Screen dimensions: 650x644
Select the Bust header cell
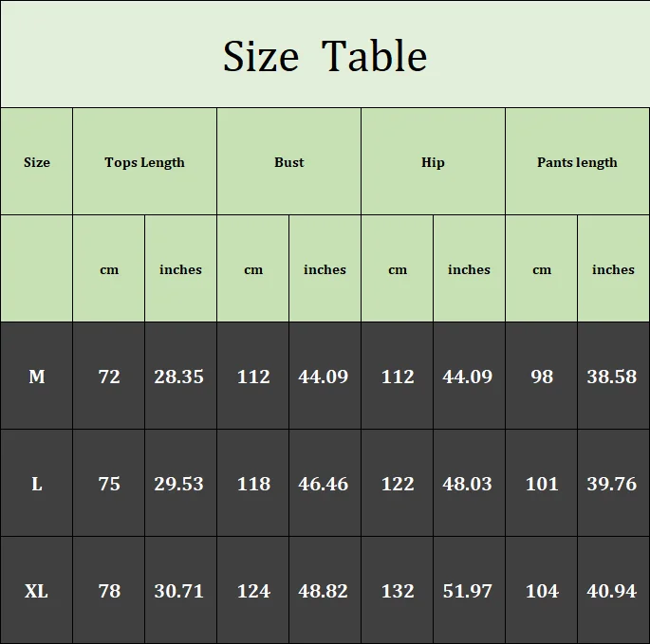(x=289, y=162)
